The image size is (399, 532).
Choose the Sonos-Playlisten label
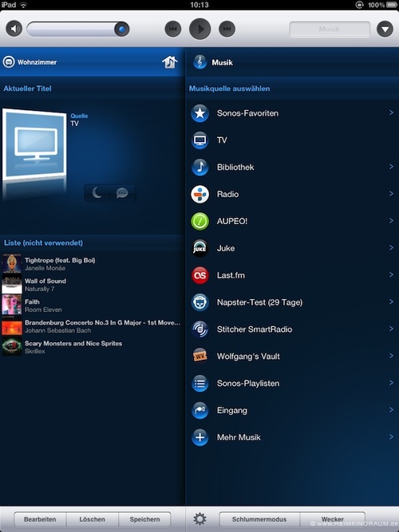pos(248,384)
